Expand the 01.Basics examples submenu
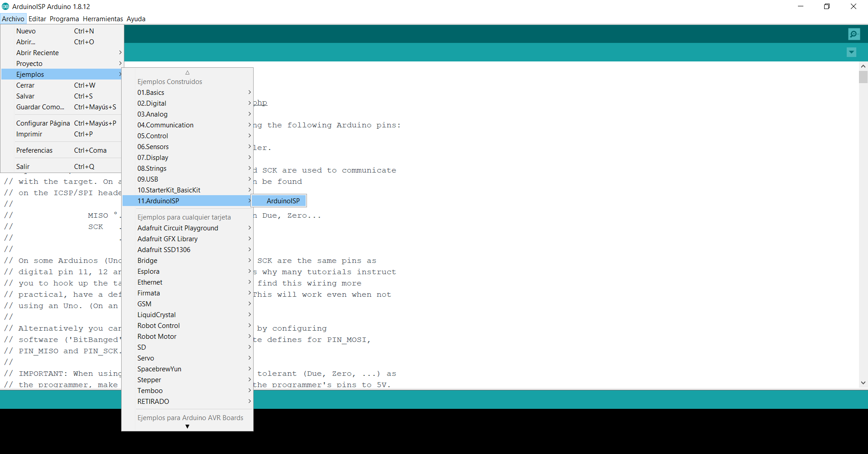This screenshot has width=868, height=454. point(187,93)
